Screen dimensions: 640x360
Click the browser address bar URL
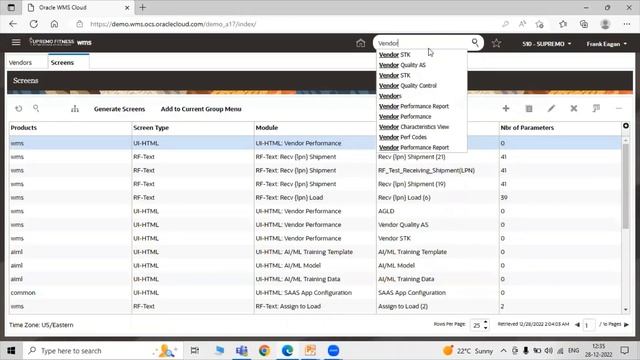(173, 24)
